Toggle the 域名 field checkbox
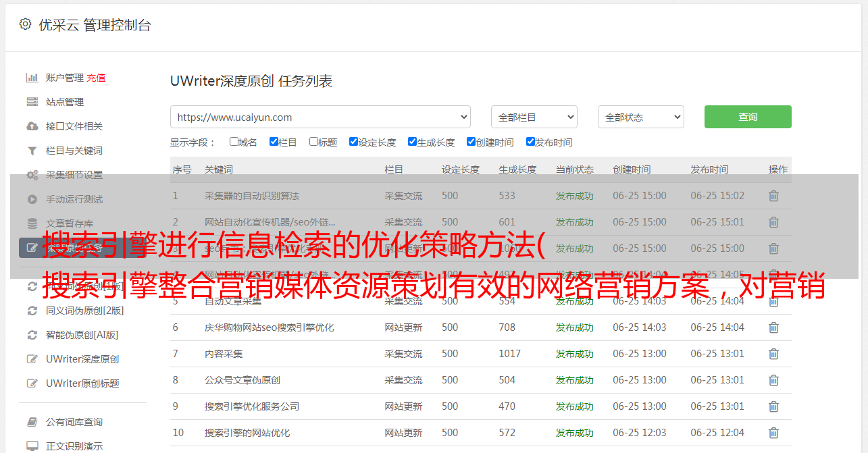Image resolution: width=868 pixels, height=453 pixels. (x=234, y=142)
